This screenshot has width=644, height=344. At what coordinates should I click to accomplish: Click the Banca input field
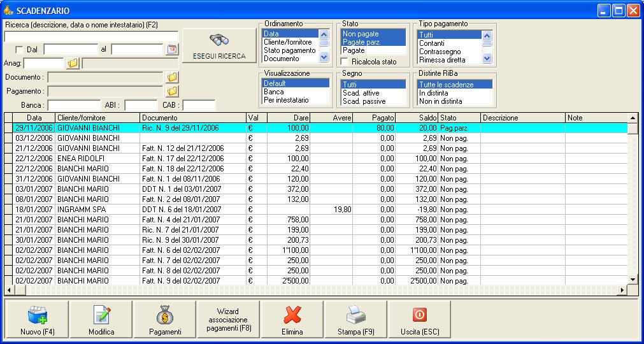[74, 105]
